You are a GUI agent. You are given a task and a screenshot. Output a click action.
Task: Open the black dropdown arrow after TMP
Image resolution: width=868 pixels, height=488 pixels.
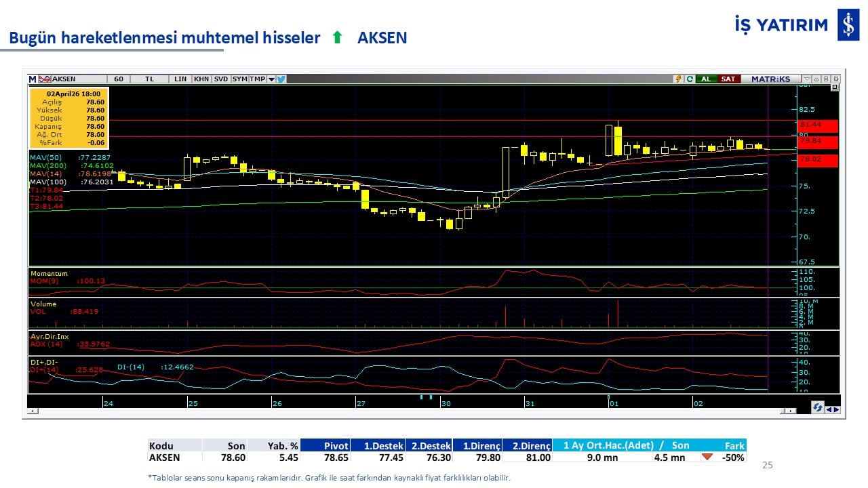pyautogui.click(x=271, y=79)
